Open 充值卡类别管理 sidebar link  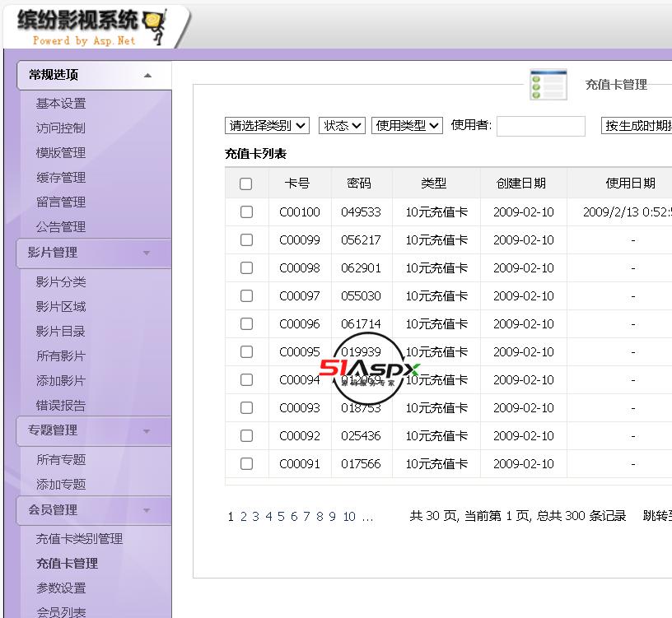pyautogui.click(x=79, y=539)
